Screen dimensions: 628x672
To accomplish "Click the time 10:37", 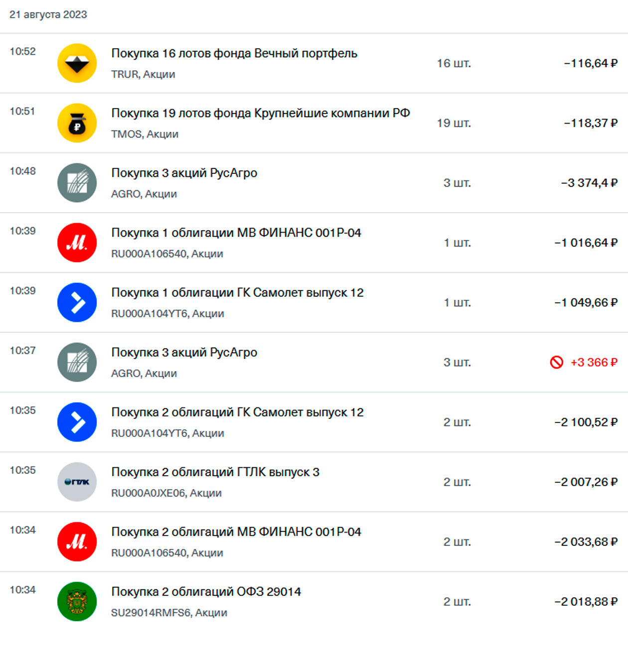I will (x=23, y=350).
